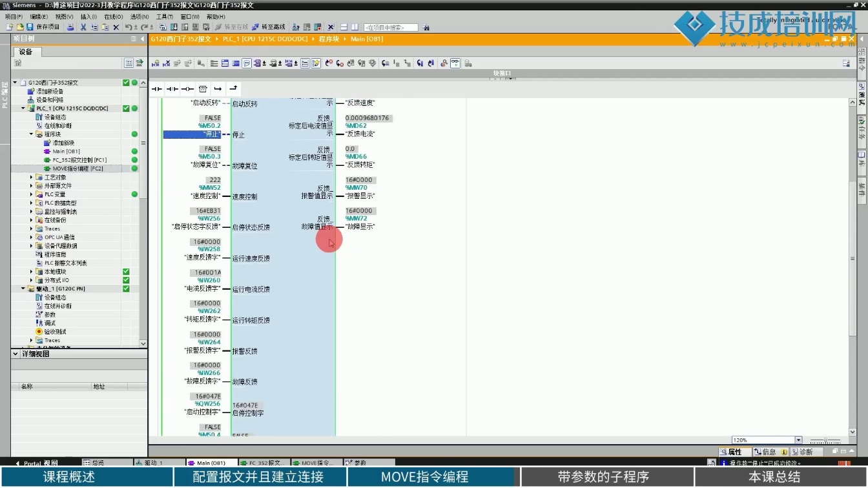868x488 pixels.
Task: Click the Download to device icon
Action: pos(174,27)
